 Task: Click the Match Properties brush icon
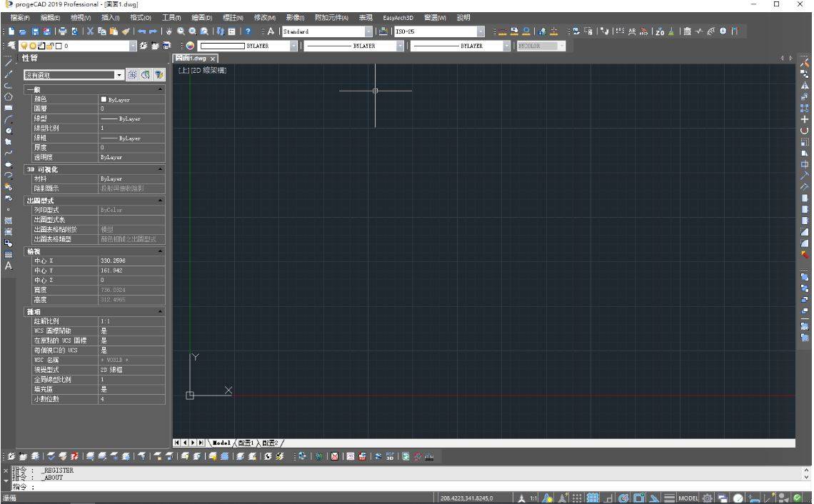tap(126, 31)
